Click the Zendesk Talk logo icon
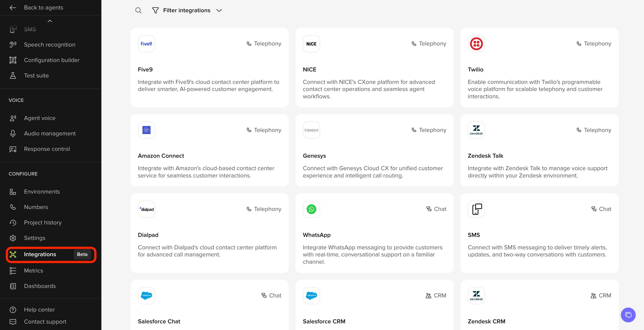The height and width of the screenshot is (330, 644). tap(476, 130)
